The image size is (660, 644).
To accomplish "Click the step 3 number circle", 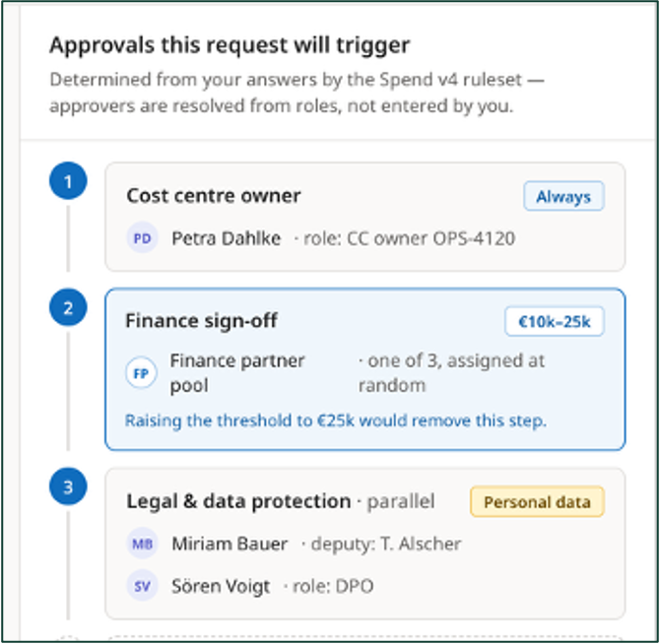I will click(68, 486).
